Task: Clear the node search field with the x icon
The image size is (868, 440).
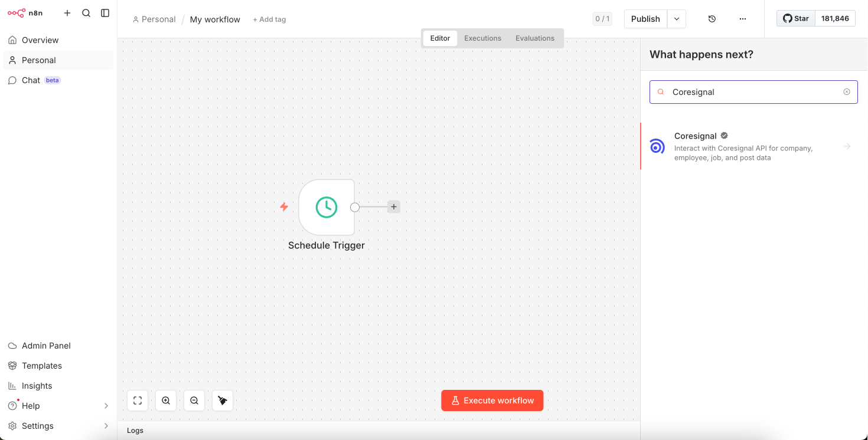Action: click(x=847, y=92)
